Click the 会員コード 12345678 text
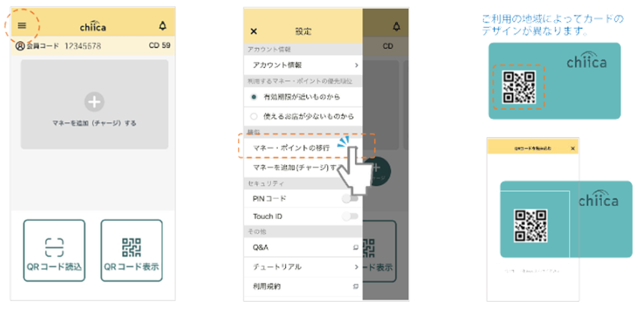The width and height of the screenshot is (644, 319). pos(64,46)
